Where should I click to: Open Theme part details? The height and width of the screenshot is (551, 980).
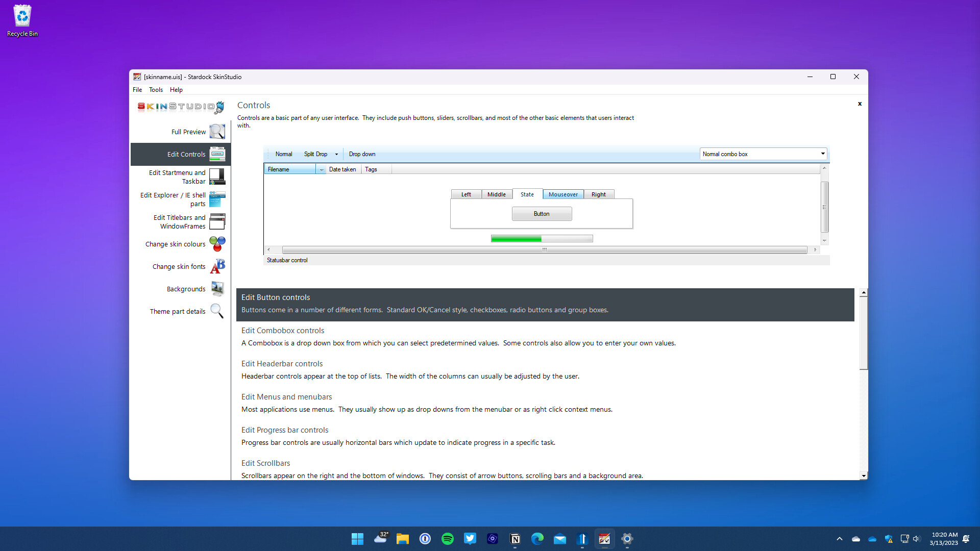click(177, 311)
